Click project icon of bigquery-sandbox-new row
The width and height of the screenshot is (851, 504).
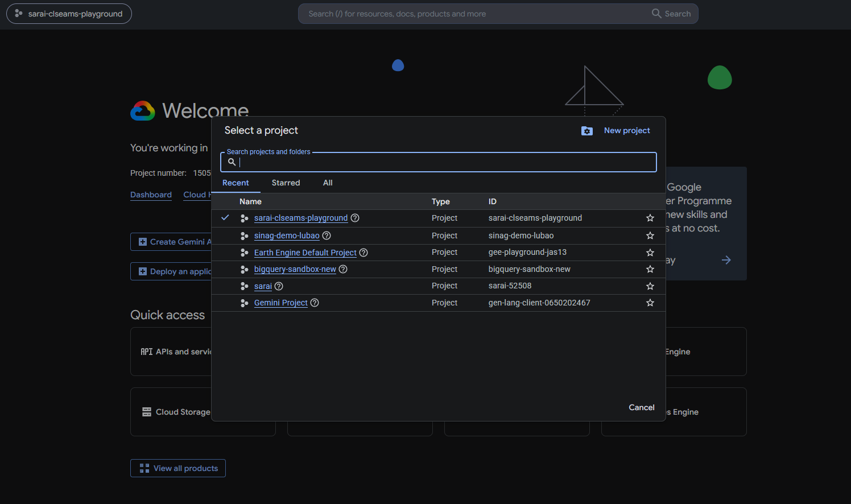click(244, 269)
